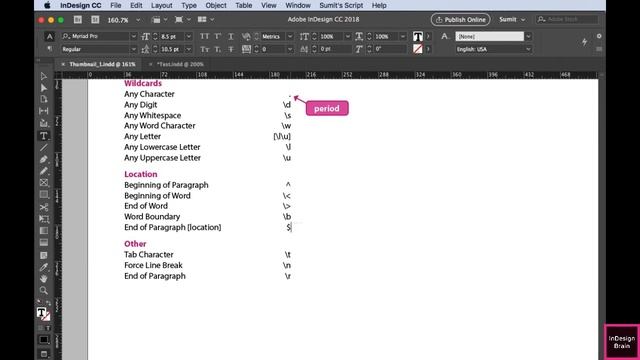Toggle Superscript formatting
The image size is (640, 360).
click(x=218, y=36)
